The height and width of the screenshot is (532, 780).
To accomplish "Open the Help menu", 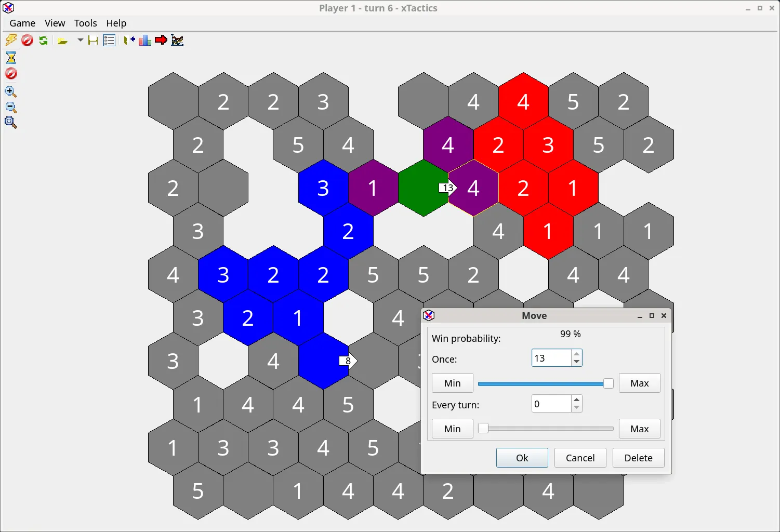I will tap(116, 23).
